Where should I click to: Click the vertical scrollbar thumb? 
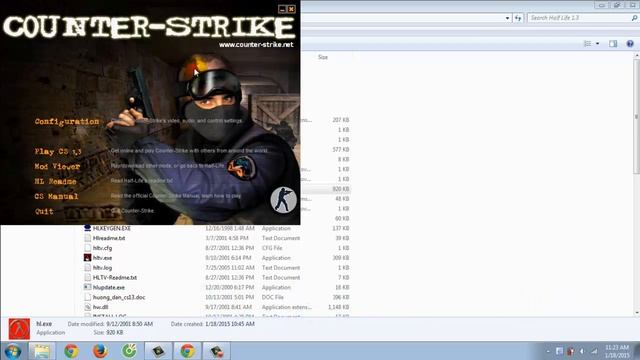(x=636, y=116)
